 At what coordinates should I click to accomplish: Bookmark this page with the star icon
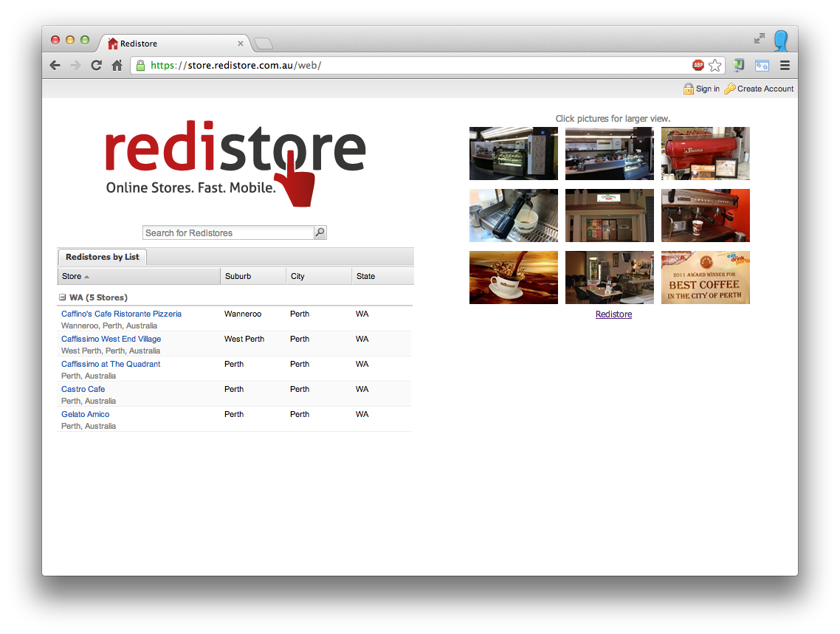click(x=715, y=66)
